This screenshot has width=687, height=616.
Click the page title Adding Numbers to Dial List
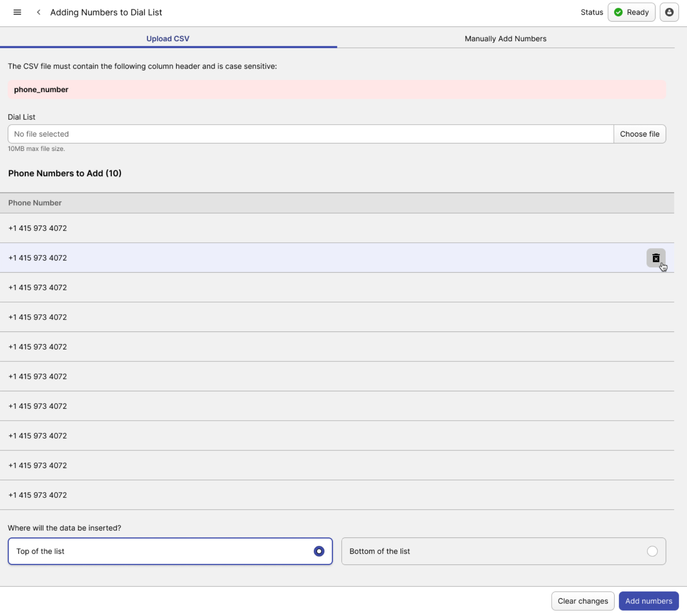pos(106,12)
